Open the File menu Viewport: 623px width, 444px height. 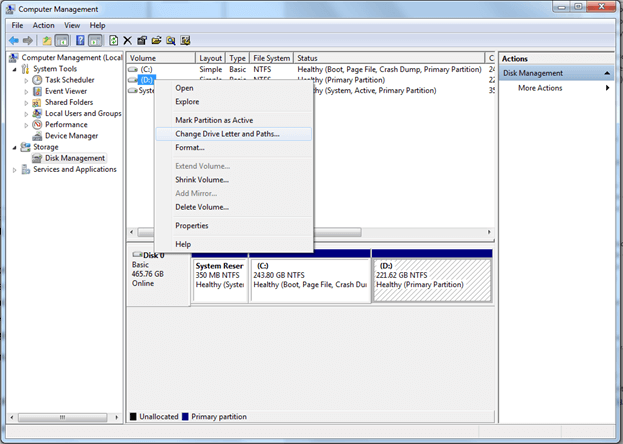tap(17, 25)
